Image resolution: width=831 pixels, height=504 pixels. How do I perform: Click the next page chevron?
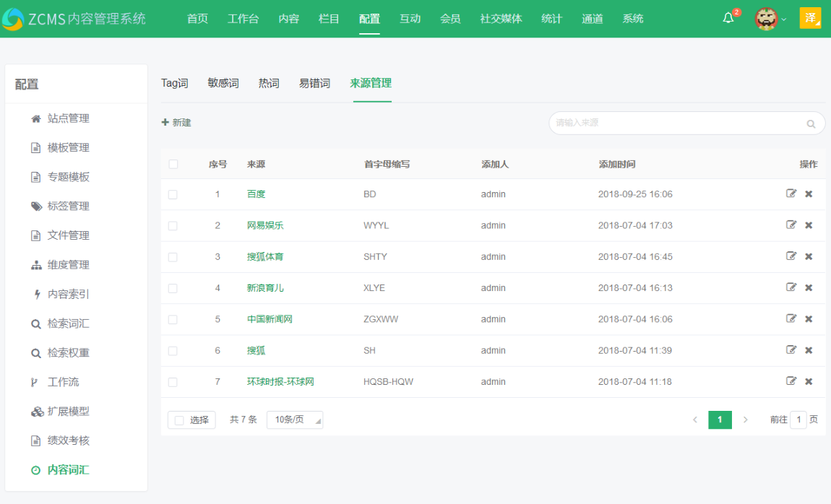[745, 419]
